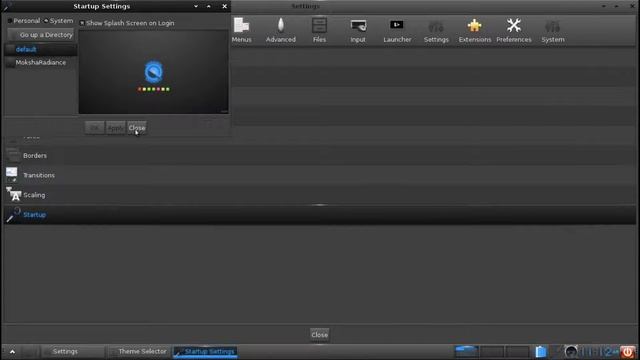Select the Transitions item in Settings list
This screenshot has height=360, width=640.
point(320,175)
